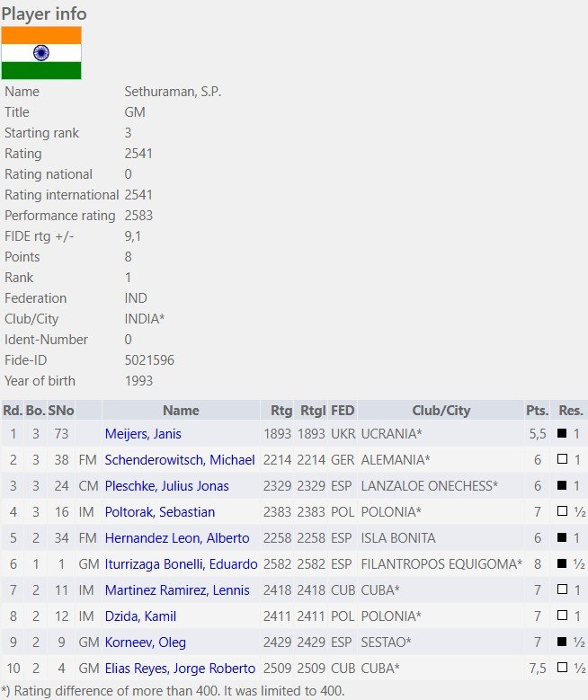The width and height of the screenshot is (588, 700).
Task: Open Pleschke, Julius Jonas player link
Action: [x=166, y=486]
